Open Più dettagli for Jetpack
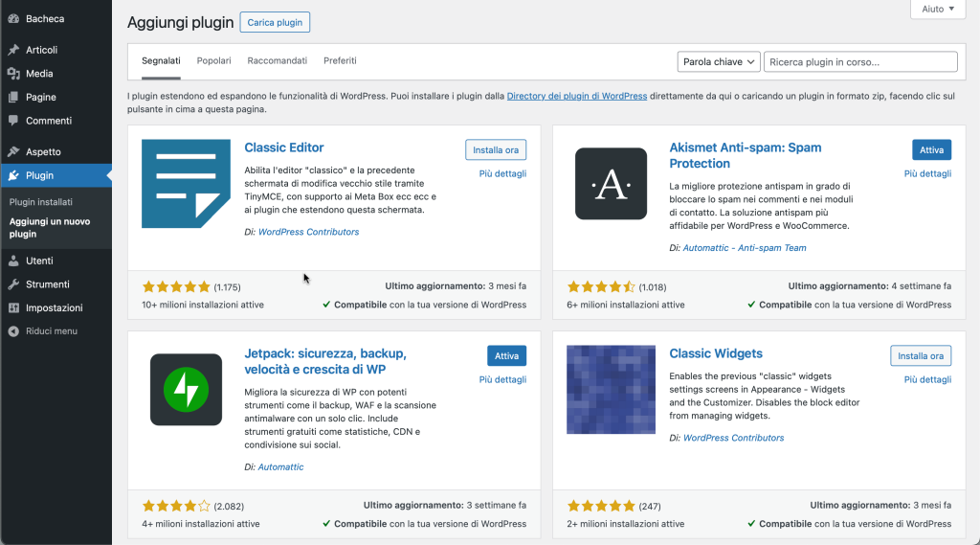980x545 pixels. click(x=502, y=379)
